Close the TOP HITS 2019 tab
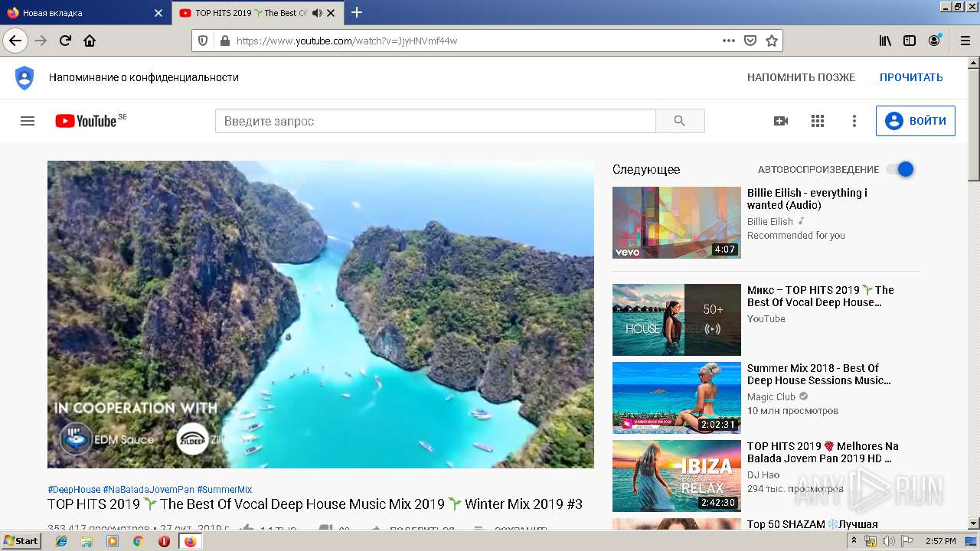 (x=331, y=13)
